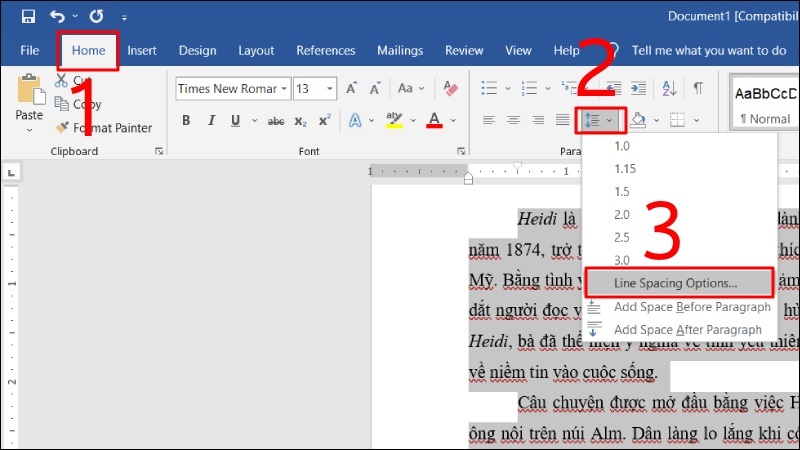Open the Times New Roman font dropdown

285,89
